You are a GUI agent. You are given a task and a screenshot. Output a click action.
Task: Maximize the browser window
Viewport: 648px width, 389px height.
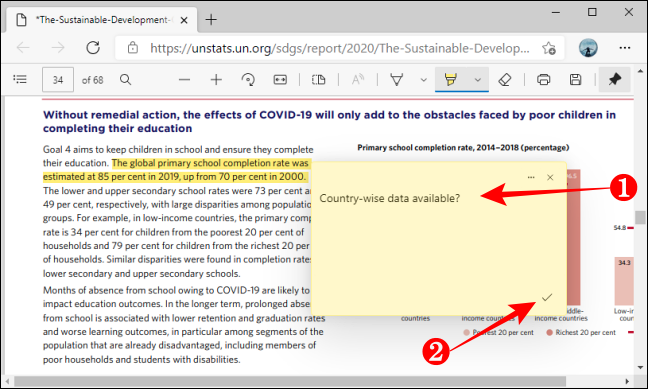click(592, 12)
